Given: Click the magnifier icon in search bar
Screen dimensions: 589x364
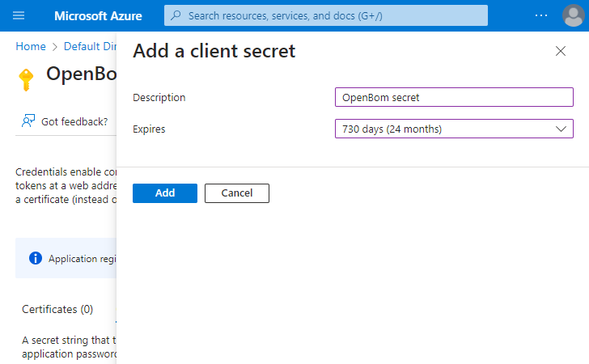Looking at the screenshot, I should click(x=176, y=15).
